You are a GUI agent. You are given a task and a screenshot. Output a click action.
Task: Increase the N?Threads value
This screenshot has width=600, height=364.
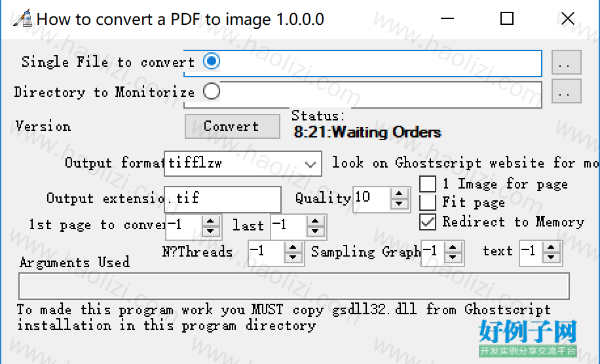coord(293,247)
